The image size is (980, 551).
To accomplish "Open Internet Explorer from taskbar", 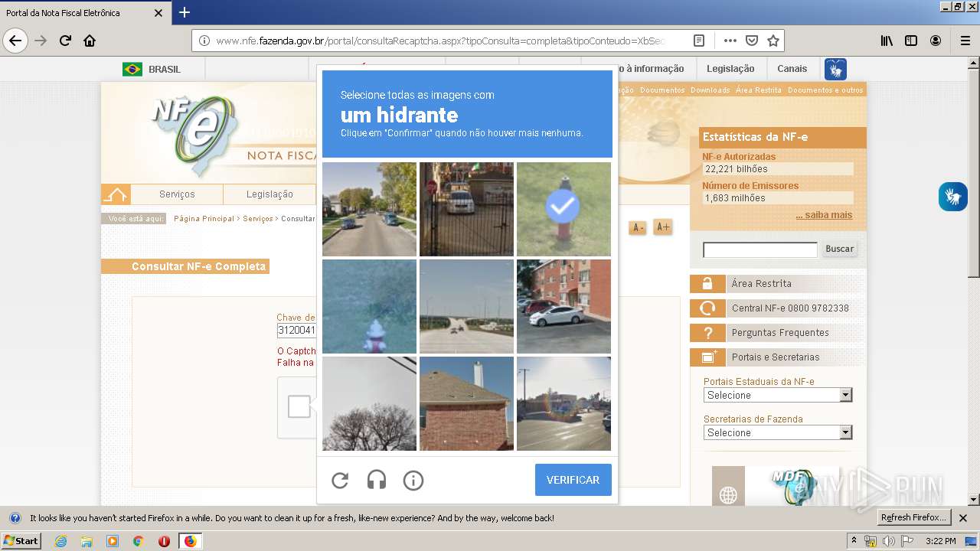I will [x=61, y=541].
